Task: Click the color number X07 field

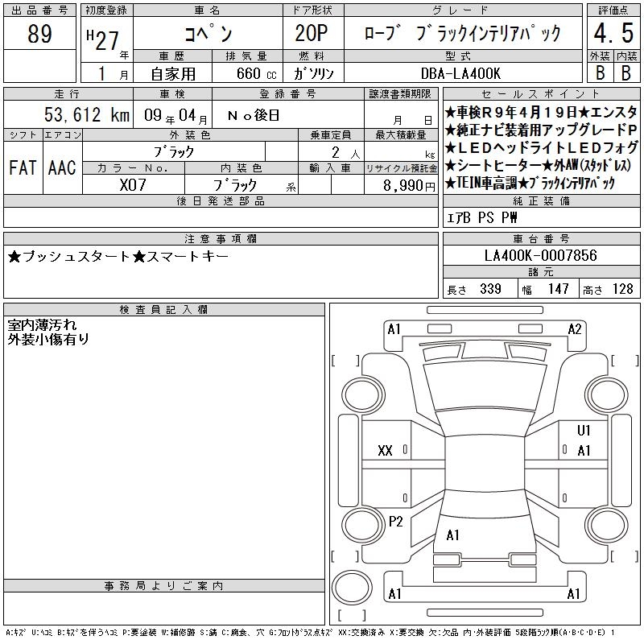Action: (133, 185)
